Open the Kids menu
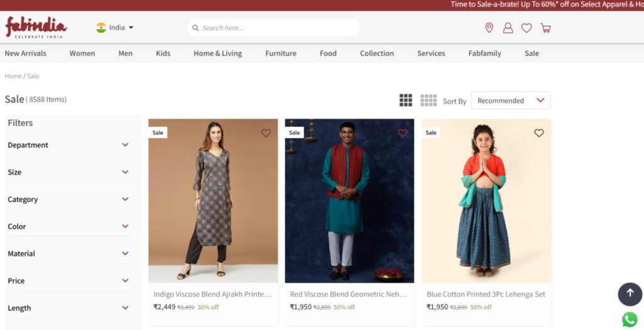 [163, 53]
